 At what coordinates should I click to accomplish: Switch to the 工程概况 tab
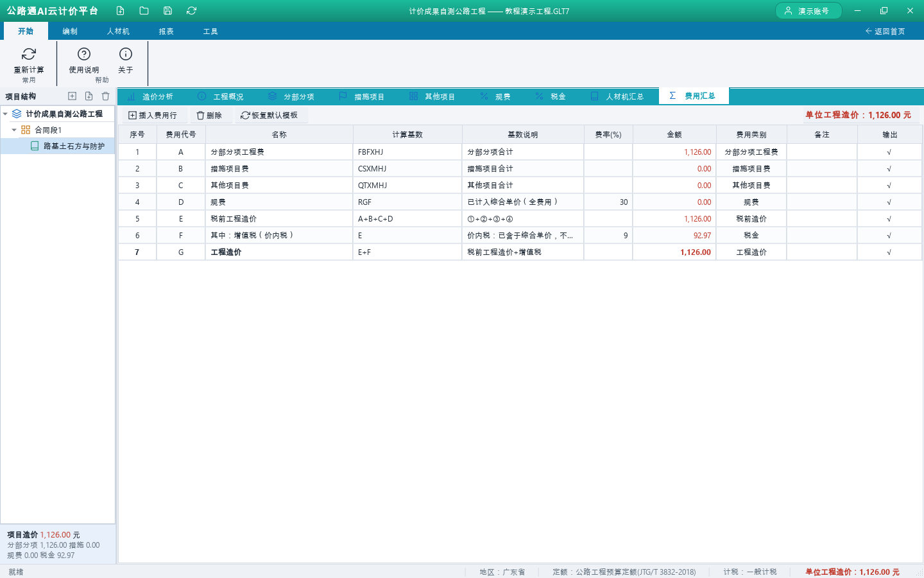click(221, 96)
